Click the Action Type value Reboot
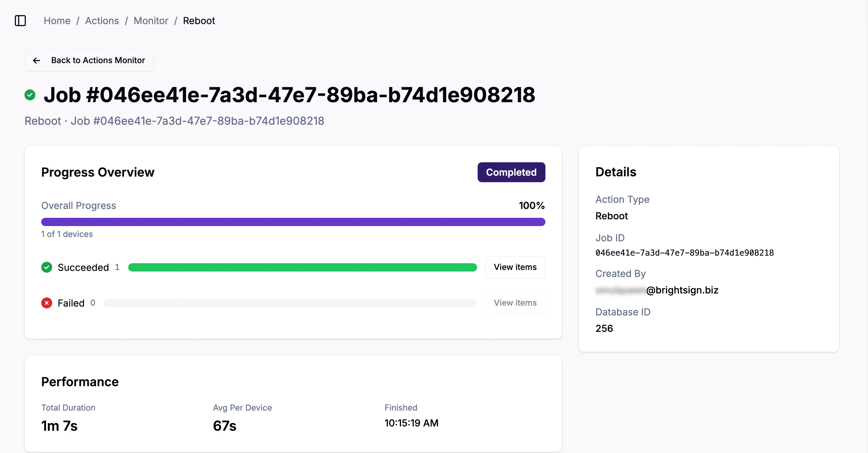 [x=612, y=216]
